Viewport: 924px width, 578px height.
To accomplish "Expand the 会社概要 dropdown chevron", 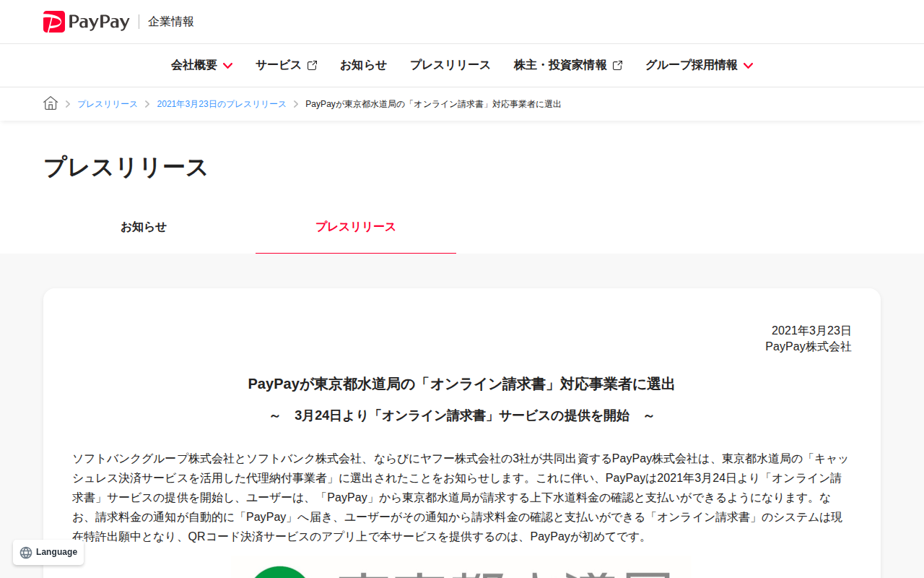I will [227, 66].
